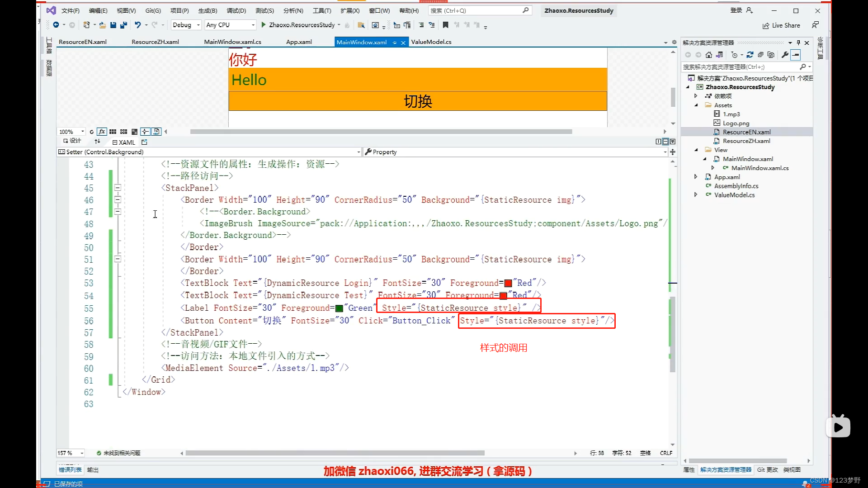Screen dimensions: 868x488
Task: Expand the ValueModel.cs tree node
Action: pos(696,195)
